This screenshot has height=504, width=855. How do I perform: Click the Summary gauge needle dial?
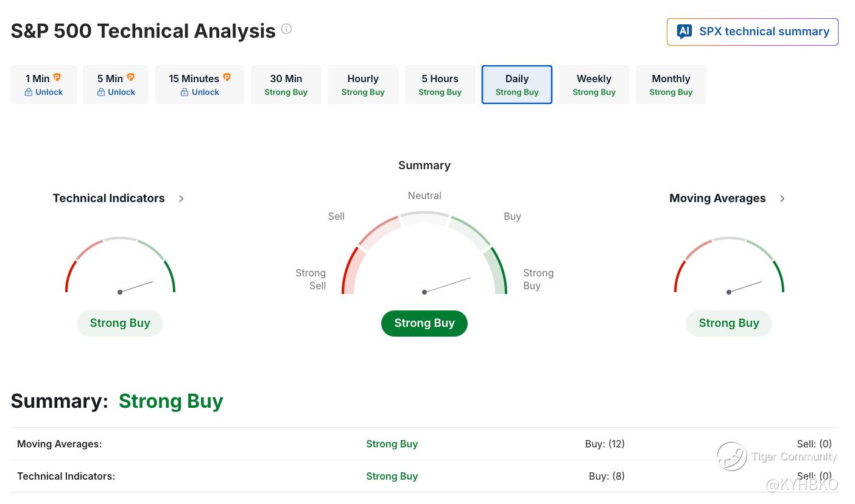pos(424,253)
